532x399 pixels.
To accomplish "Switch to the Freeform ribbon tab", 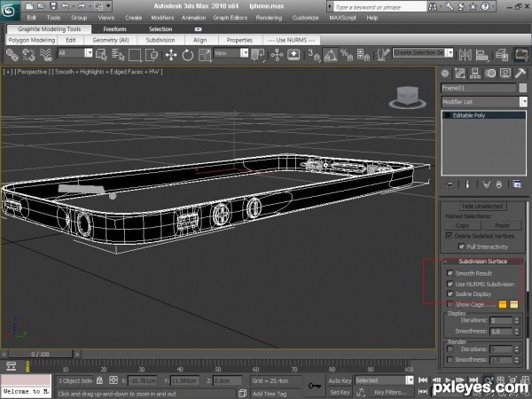I will point(114,29).
